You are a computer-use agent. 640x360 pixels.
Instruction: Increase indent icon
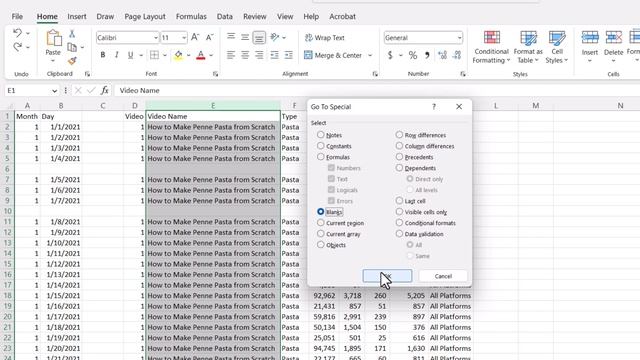coord(289,55)
